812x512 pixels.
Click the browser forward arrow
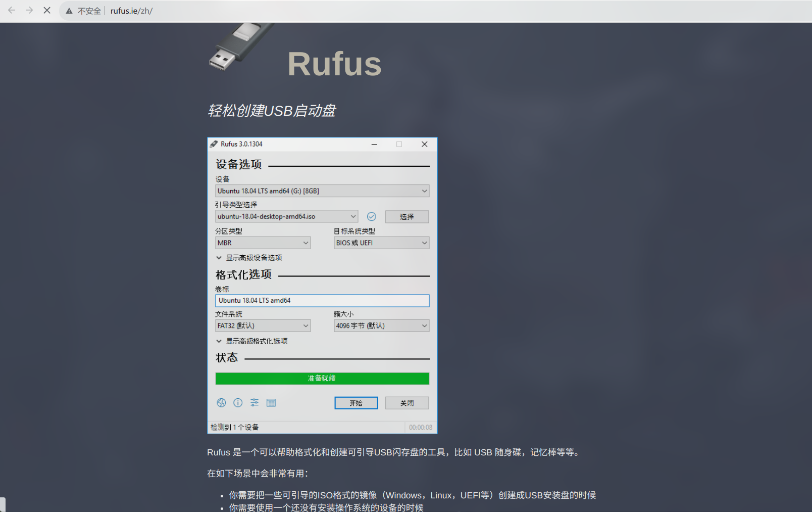pos(29,10)
